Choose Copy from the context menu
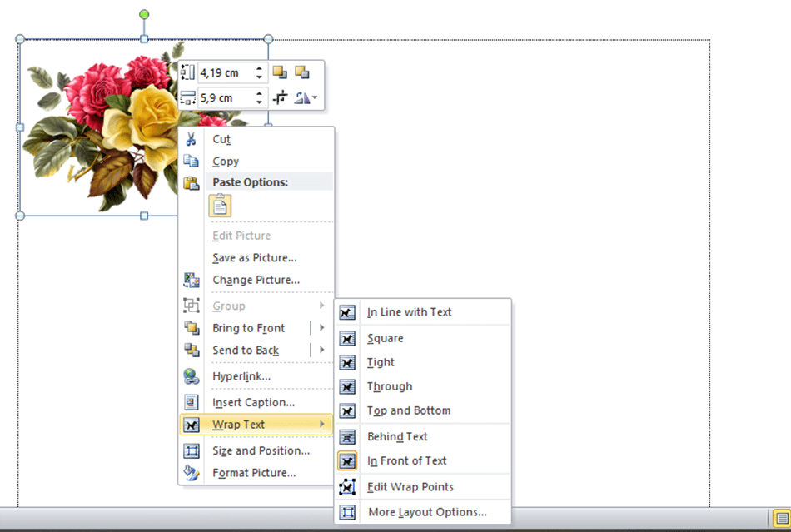Screen dimensions: 791x532 click(x=226, y=162)
